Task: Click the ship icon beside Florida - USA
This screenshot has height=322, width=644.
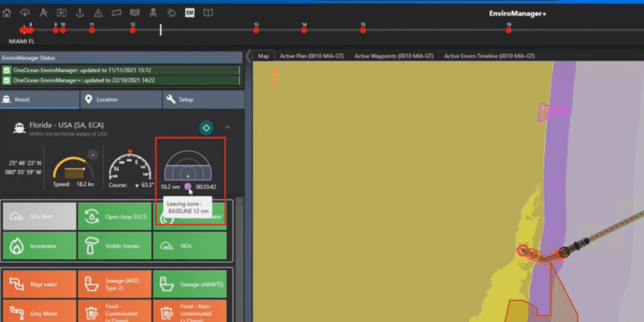Action: (x=19, y=128)
